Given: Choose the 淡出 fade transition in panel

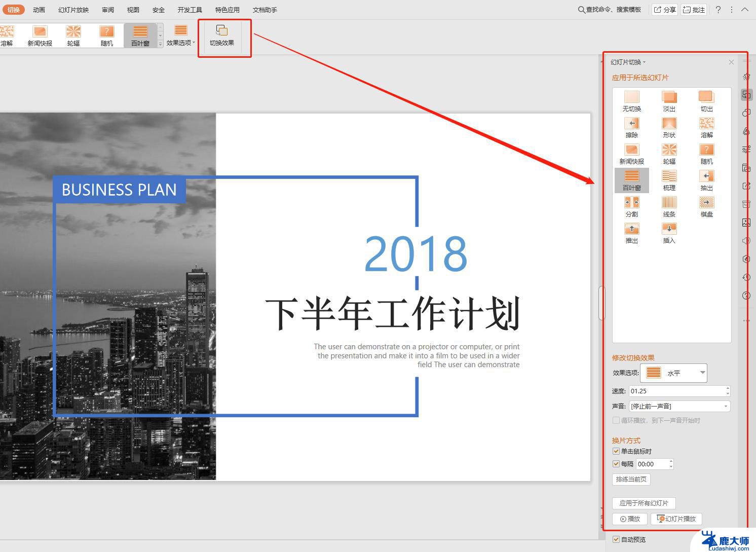Looking at the screenshot, I should tap(669, 101).
